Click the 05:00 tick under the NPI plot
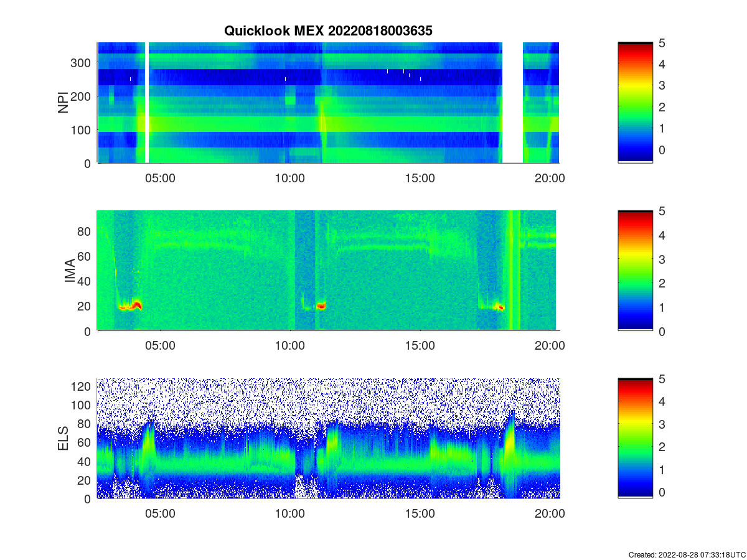 [160, 178]
